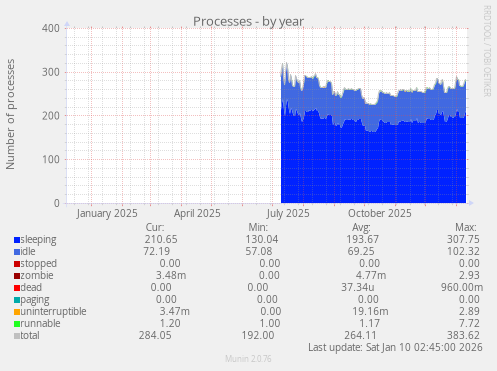The height and width of the screenshot is (371, 497).
Task: Click the 'runnable' legend label
Action: (x=40, y=323)
